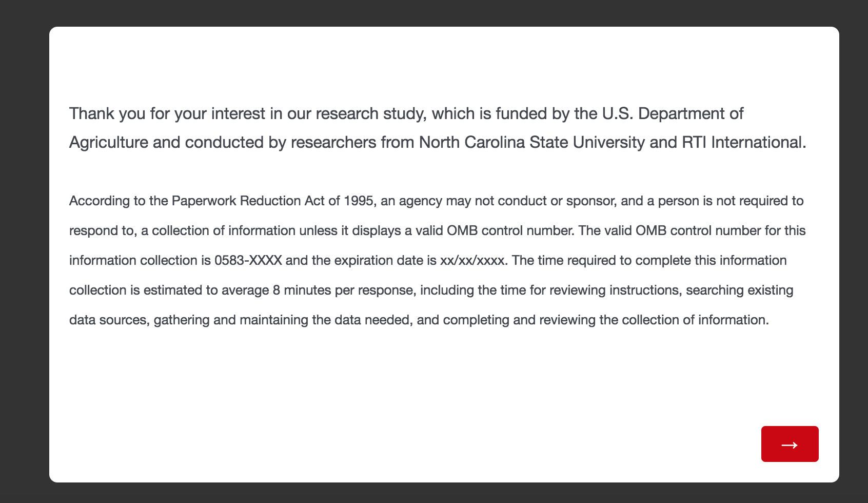Click the "searching existing" words
The height and width of the screenshot is (503, 868).
coord(739,290)
